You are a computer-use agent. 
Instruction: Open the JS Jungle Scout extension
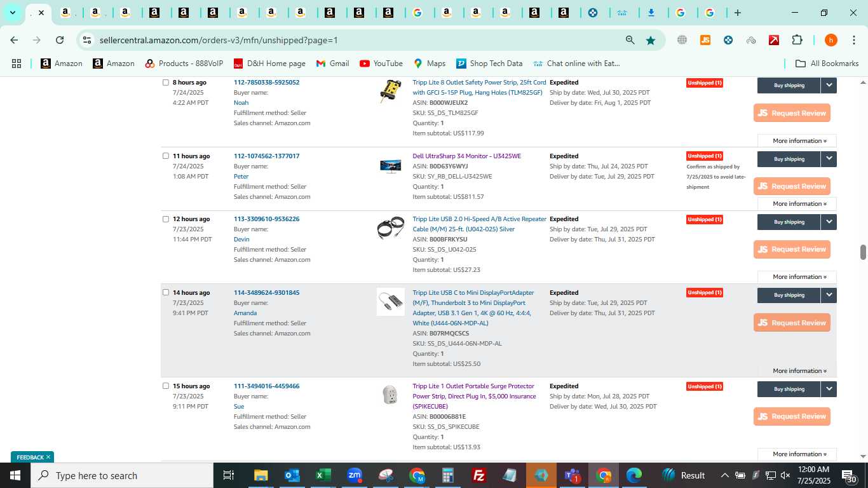[x=705, y=40]
